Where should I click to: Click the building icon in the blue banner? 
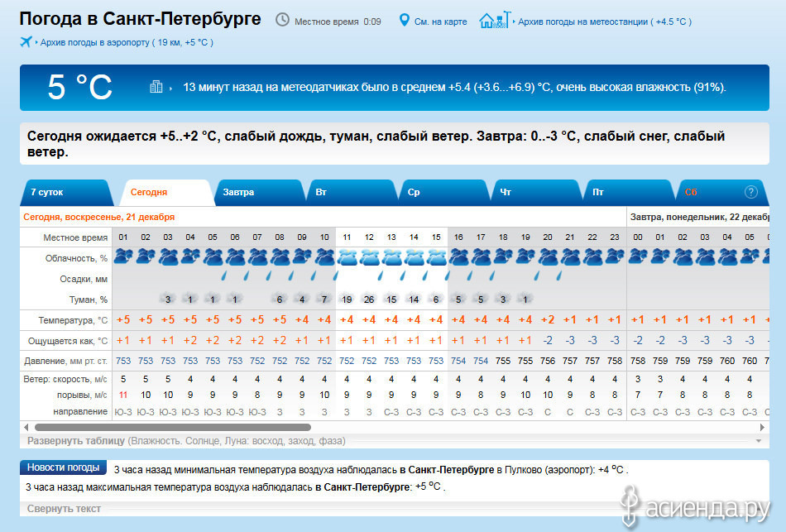156,87
